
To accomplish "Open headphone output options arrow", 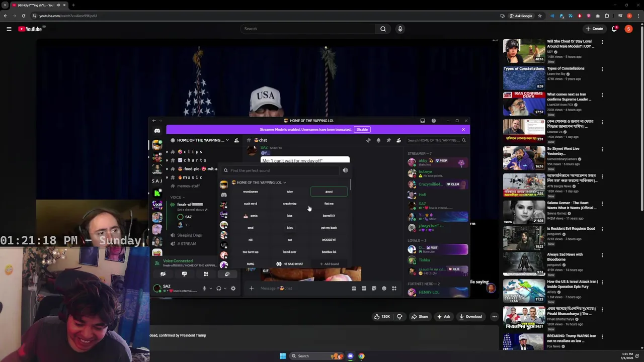I will 224,289.
